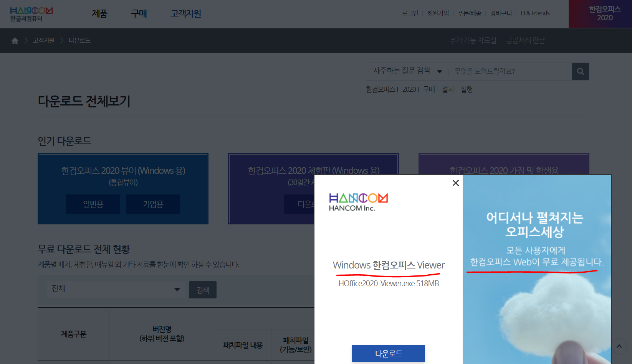Image resolution: width=632 pixels, height=364 pixels.
Task: Open 장바구니 cart link
Action: pyautogui.click(x=501, y=13)
